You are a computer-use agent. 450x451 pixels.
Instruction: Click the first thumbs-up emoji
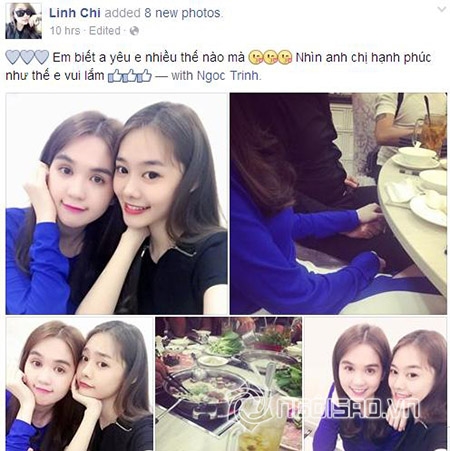(115, 76)
